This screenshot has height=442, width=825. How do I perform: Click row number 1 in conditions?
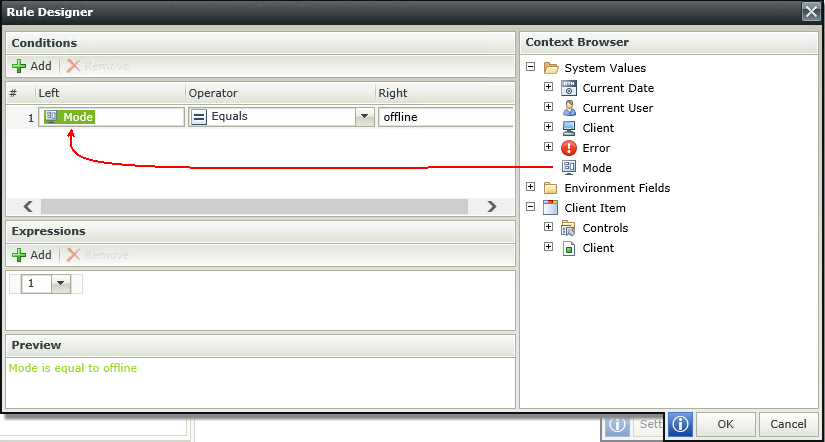point(31,118)
